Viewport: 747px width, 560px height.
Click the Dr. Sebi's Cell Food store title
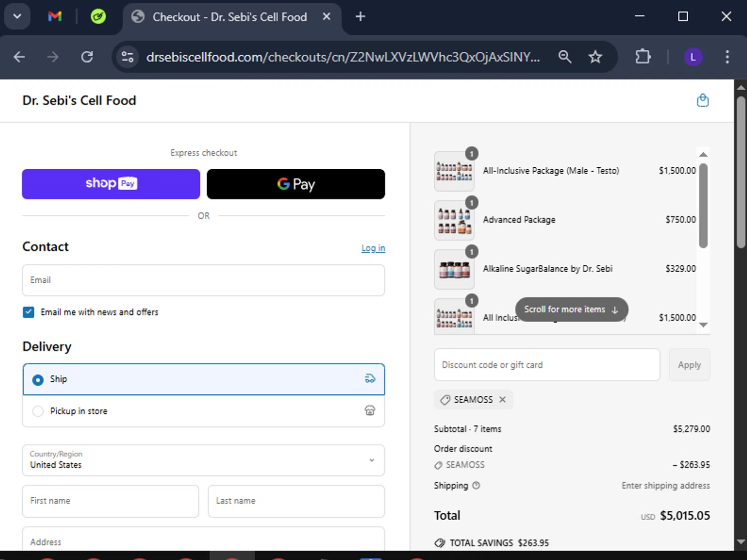point(79,101)
